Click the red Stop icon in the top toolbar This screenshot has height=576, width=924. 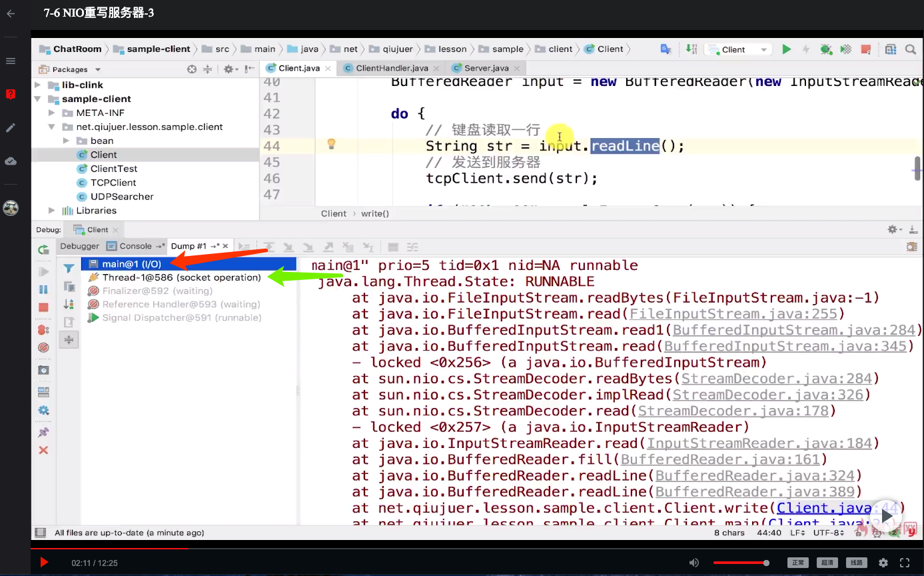(x=865, y=49)
